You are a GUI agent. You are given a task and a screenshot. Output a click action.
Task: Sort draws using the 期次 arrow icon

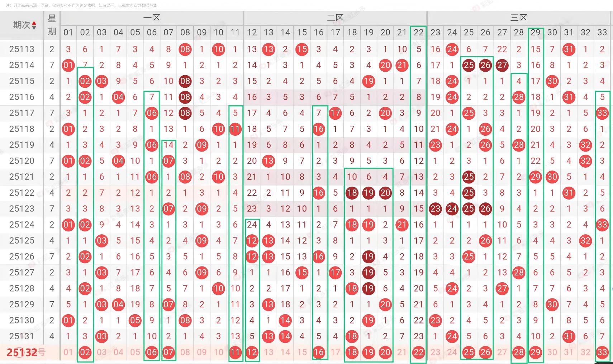[x=34, y=25]
